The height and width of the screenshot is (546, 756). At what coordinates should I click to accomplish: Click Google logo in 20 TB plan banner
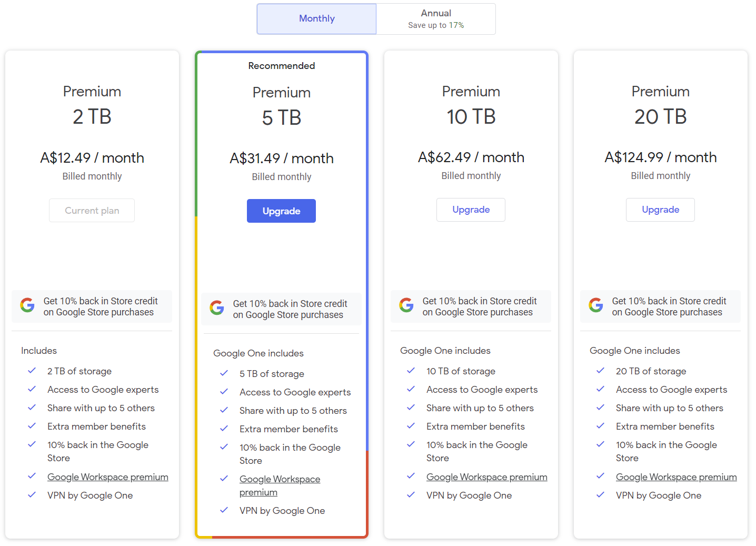596,305
